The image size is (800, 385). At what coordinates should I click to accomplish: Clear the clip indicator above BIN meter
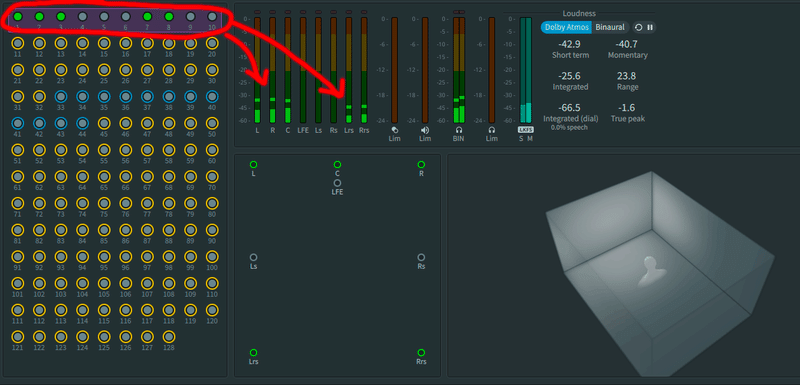459,12
